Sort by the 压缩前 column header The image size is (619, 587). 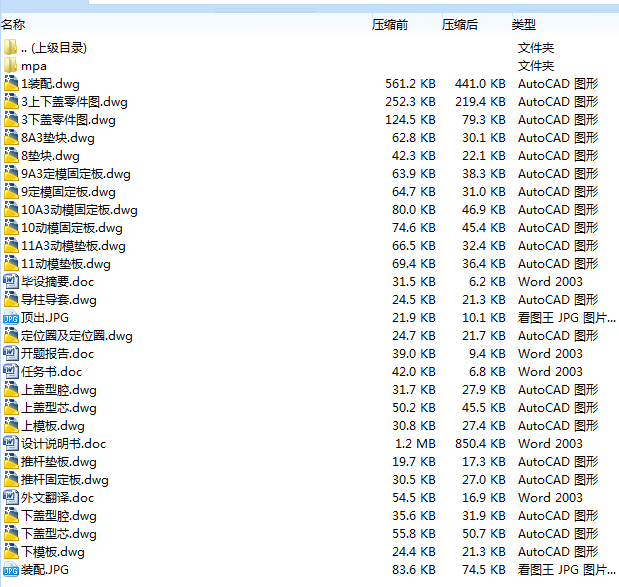(390, 24)
